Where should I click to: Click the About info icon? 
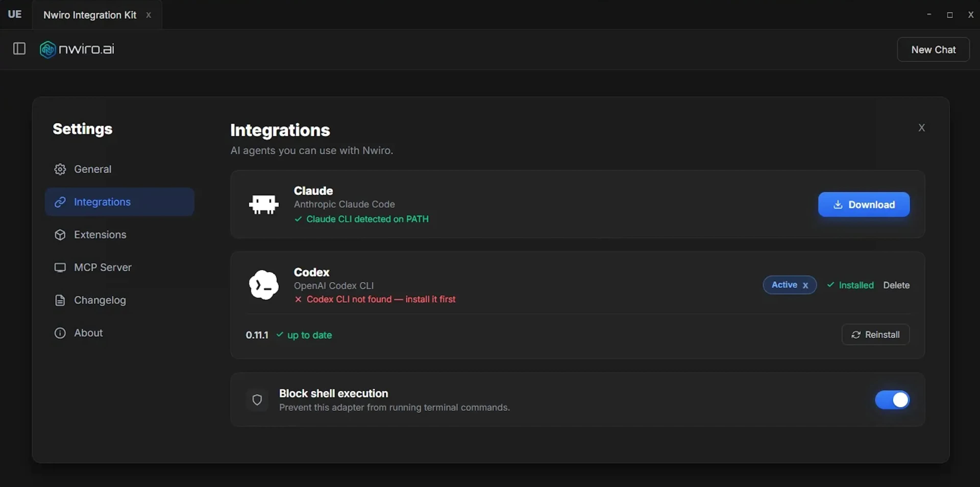(x=60, y=333)
